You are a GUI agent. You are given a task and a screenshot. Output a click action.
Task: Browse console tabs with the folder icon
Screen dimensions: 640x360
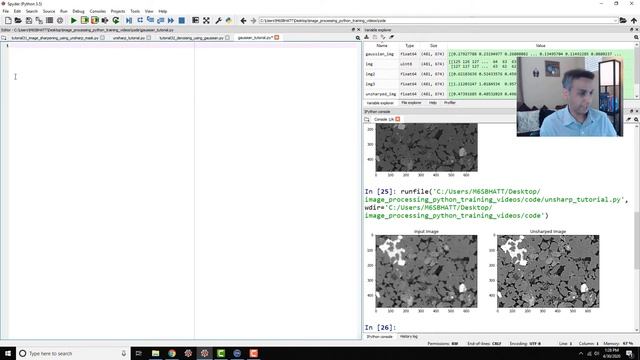click(367, 119)
